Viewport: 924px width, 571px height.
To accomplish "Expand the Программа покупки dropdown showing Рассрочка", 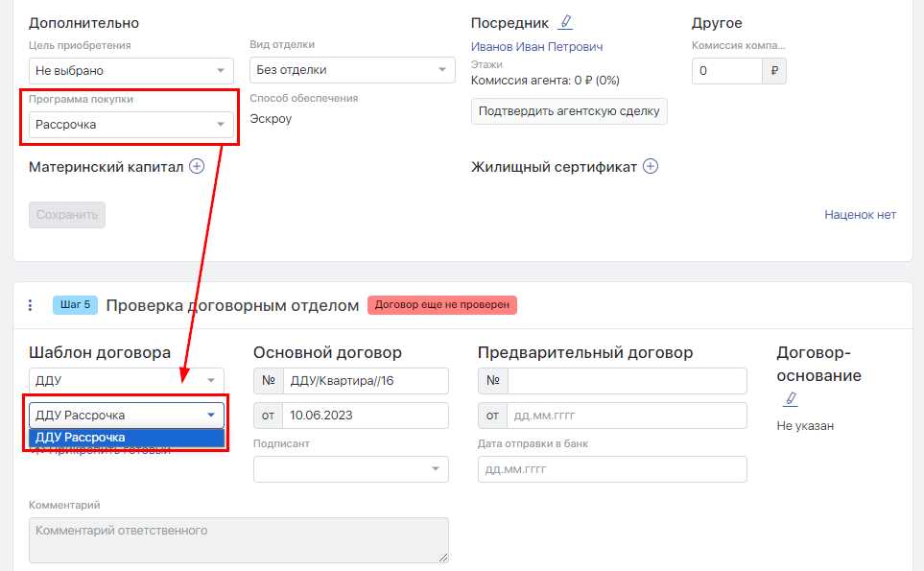I will pyautogui.click(x=130, y=124).
